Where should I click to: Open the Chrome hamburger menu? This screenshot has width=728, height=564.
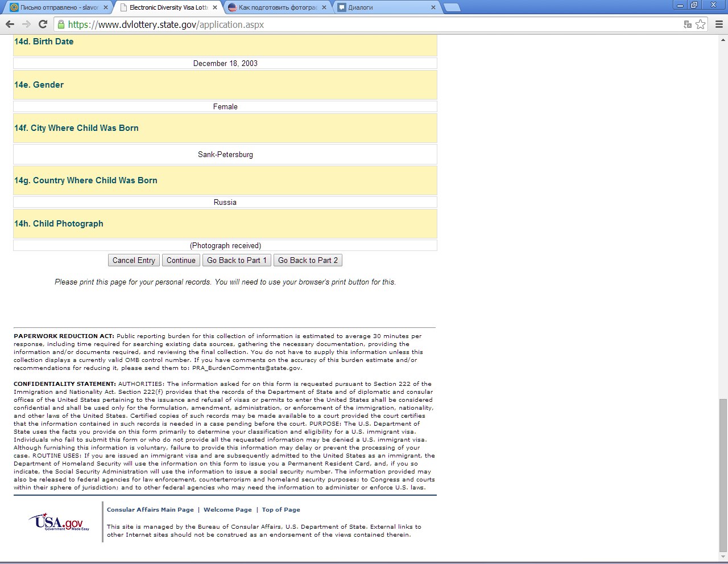719,24
